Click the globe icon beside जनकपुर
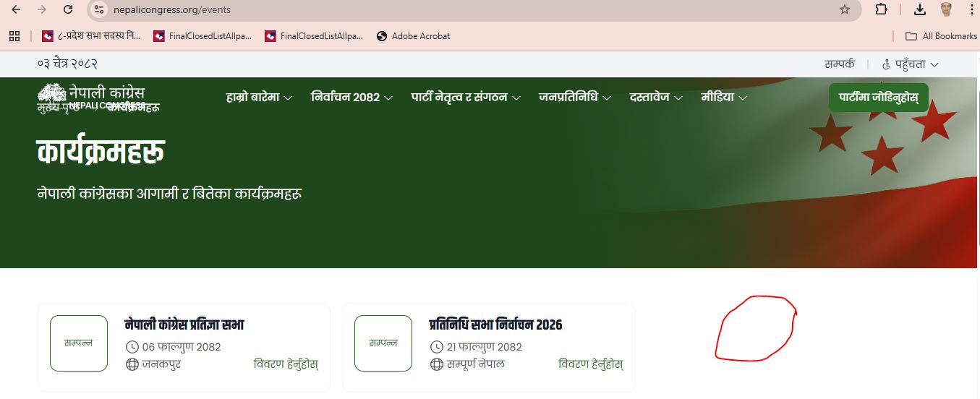 tap(132, 364)
